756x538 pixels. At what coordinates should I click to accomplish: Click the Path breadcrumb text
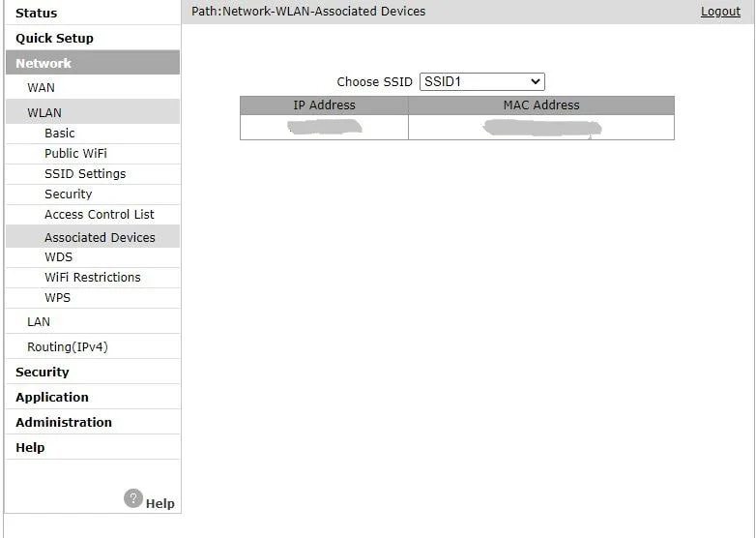coord(308,11)
